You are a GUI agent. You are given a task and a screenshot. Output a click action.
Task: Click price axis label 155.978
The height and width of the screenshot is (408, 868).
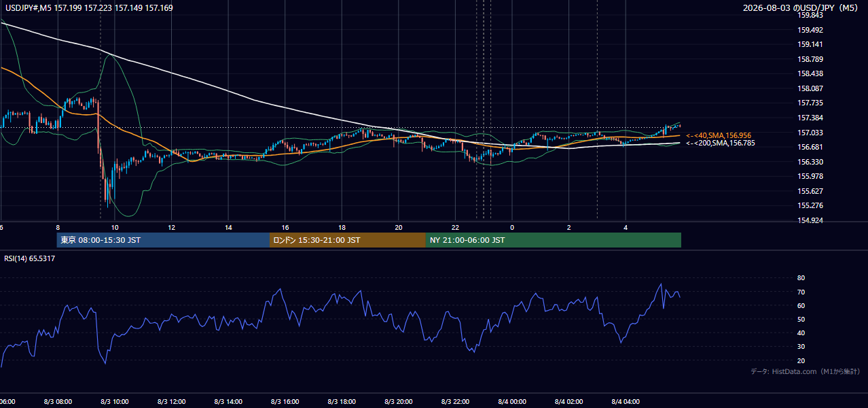[811, 176]
